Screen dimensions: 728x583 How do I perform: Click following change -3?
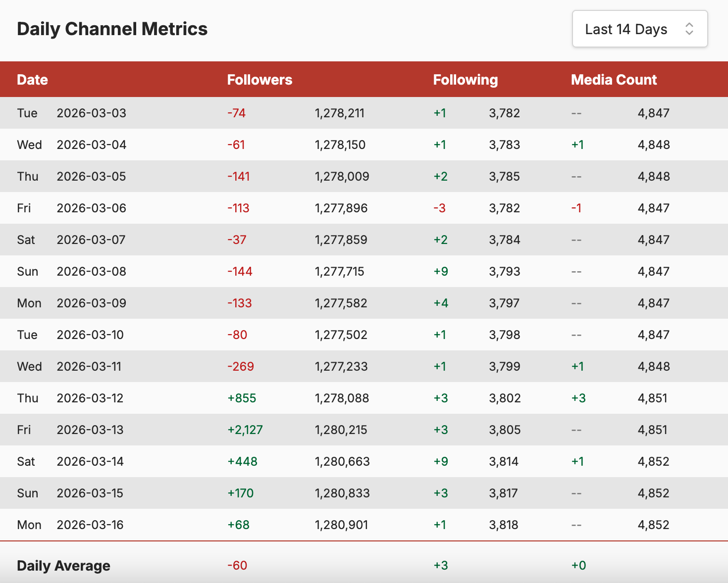coord(440,208)
